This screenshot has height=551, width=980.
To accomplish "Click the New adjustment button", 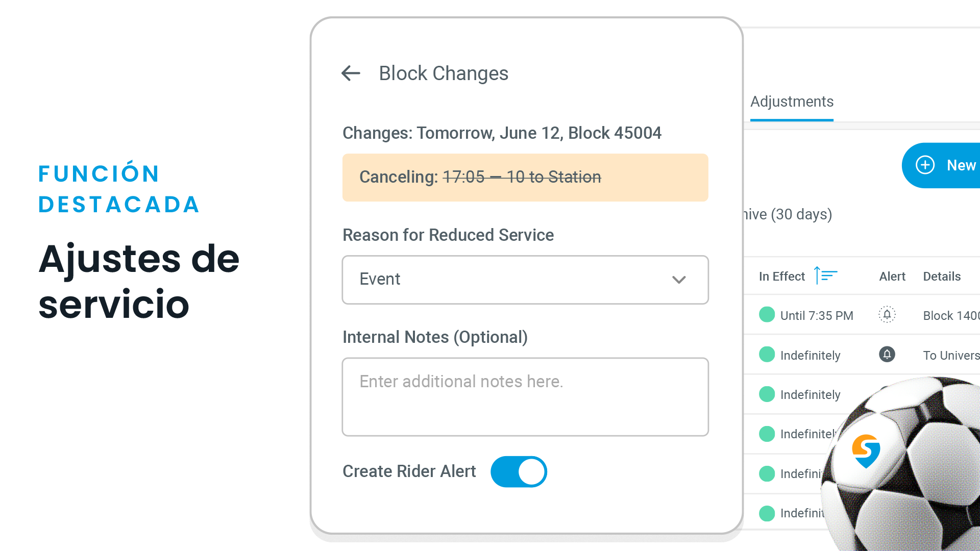I will point(942,165).
